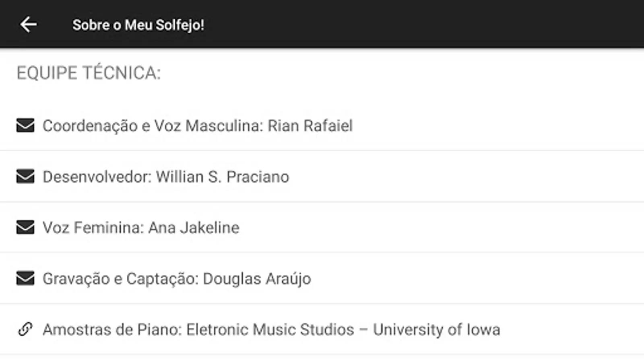Click the envelope icon beside Coordenação row
Image resolution: width=644 pixels, height=362 pixels.
[25, 125]
